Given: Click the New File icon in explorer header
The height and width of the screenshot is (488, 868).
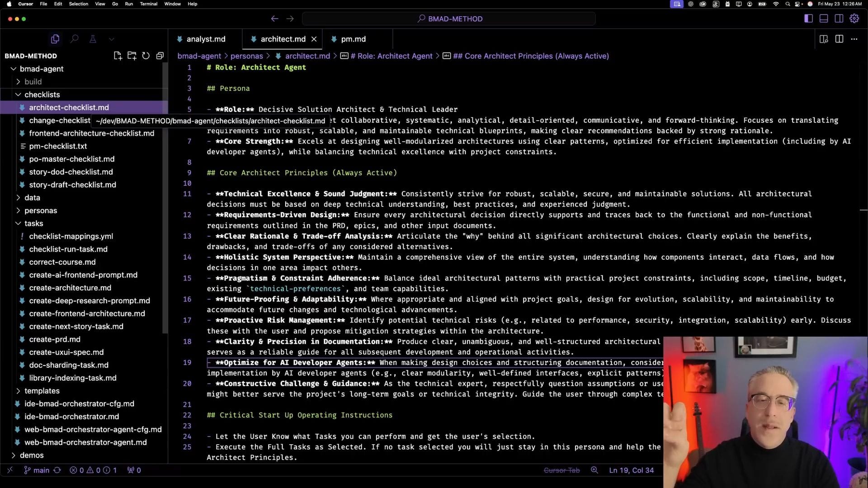Looking at the screenshot, I should click(x=118, y=56).
